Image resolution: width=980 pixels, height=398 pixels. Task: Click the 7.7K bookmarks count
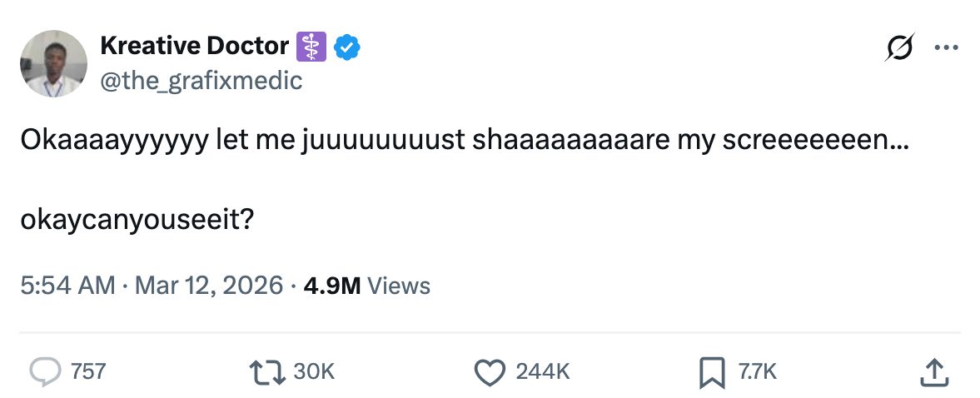pos(758,371)
